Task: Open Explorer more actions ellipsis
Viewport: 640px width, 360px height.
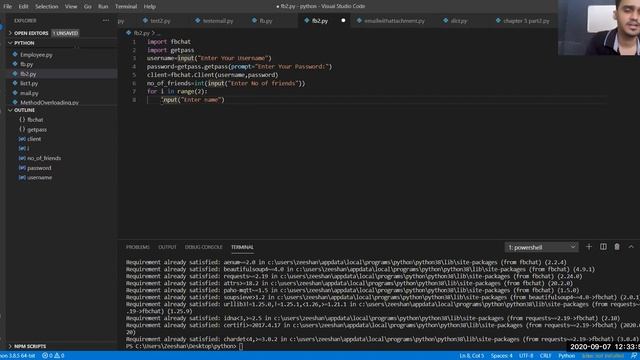Action: click(106, 20)
